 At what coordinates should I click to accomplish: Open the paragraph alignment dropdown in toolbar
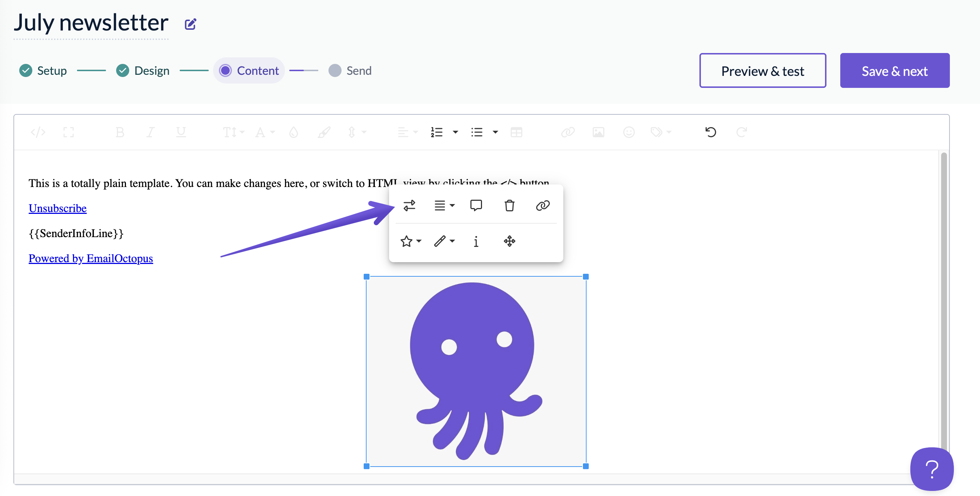click(x=408, y=132)
